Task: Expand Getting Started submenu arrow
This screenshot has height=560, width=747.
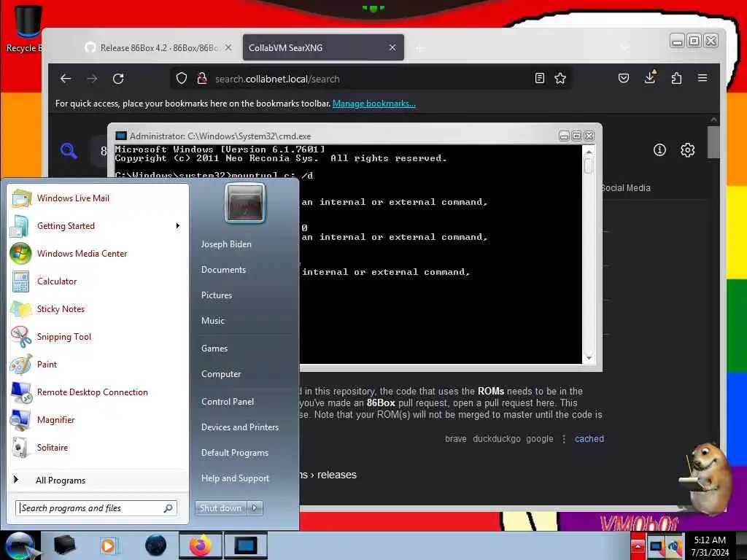Action: pos(178,226)
